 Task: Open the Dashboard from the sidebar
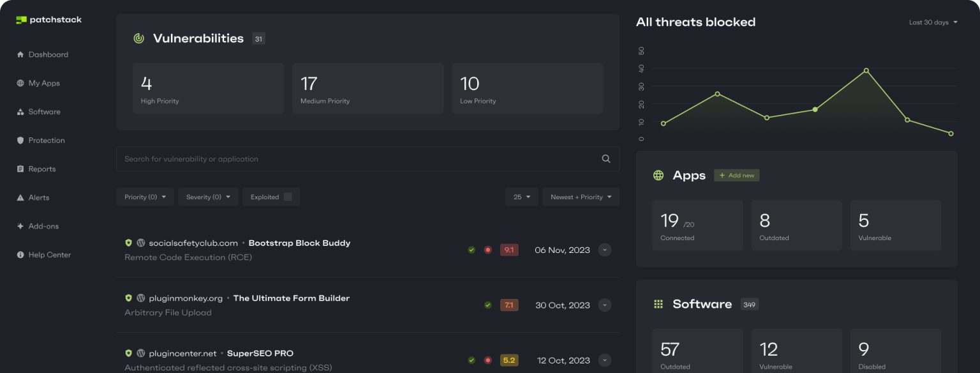point(48,54)
